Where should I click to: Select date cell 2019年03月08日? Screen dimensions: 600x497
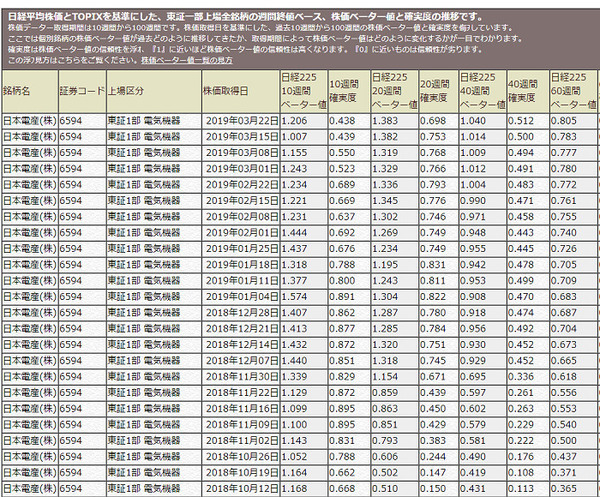[241, 153]
